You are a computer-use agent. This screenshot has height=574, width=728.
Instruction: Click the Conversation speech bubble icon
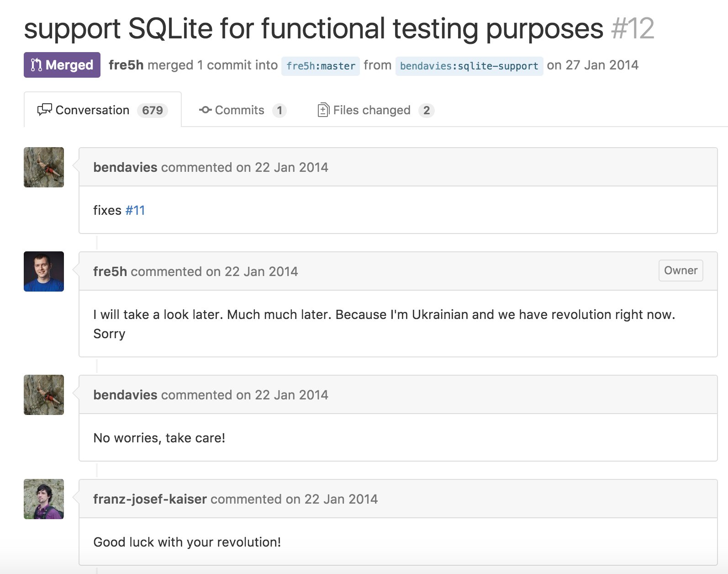[x=44, y=110]
